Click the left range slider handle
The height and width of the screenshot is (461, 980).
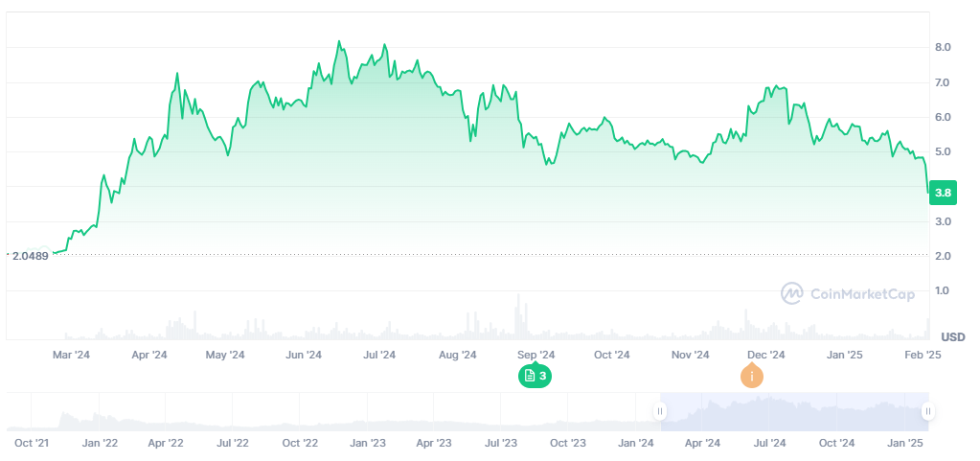(x=659, y=412)
